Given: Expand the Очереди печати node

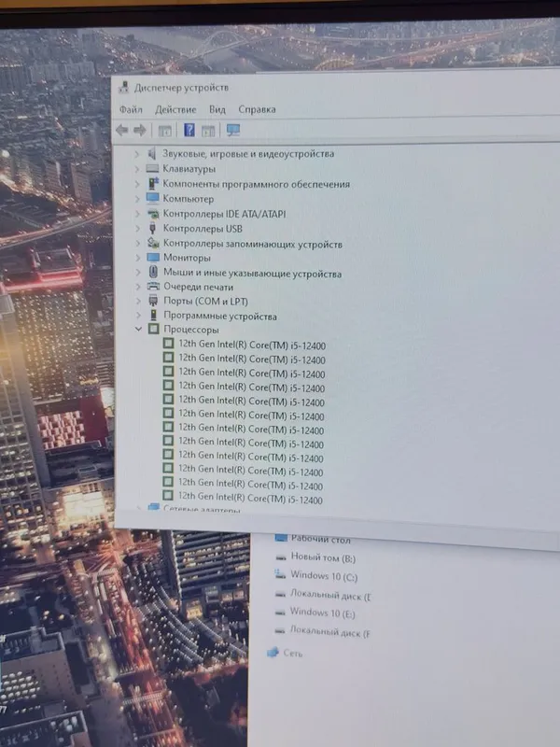Looking at the screenshot, I should pyautogui.click(x=138, y=287).
